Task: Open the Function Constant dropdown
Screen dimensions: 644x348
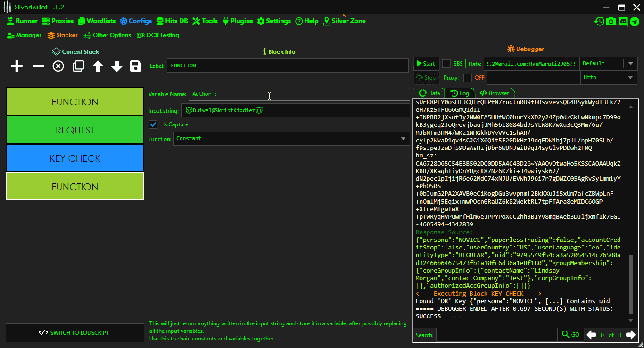Action: coord(403,139)
